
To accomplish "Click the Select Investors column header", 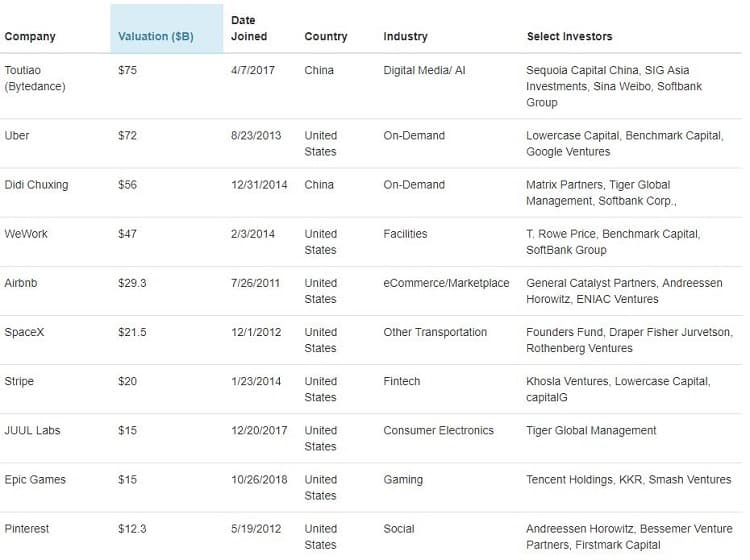I will click(569, 37).
